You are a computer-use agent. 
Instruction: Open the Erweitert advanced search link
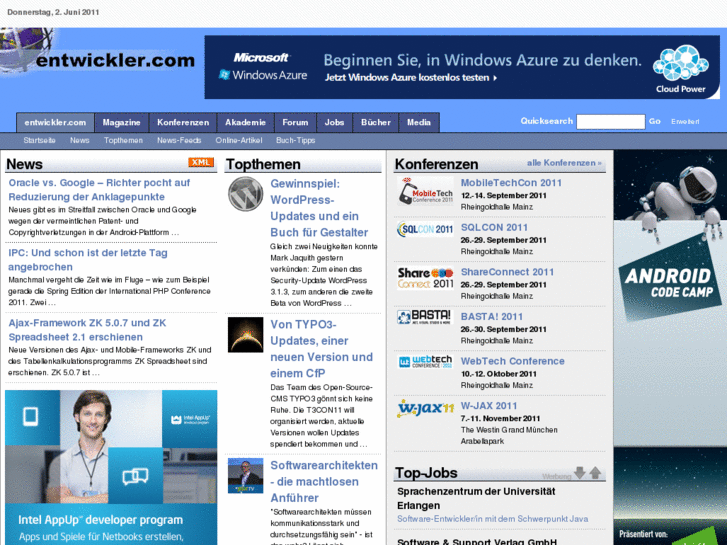[x=685, y=122]
